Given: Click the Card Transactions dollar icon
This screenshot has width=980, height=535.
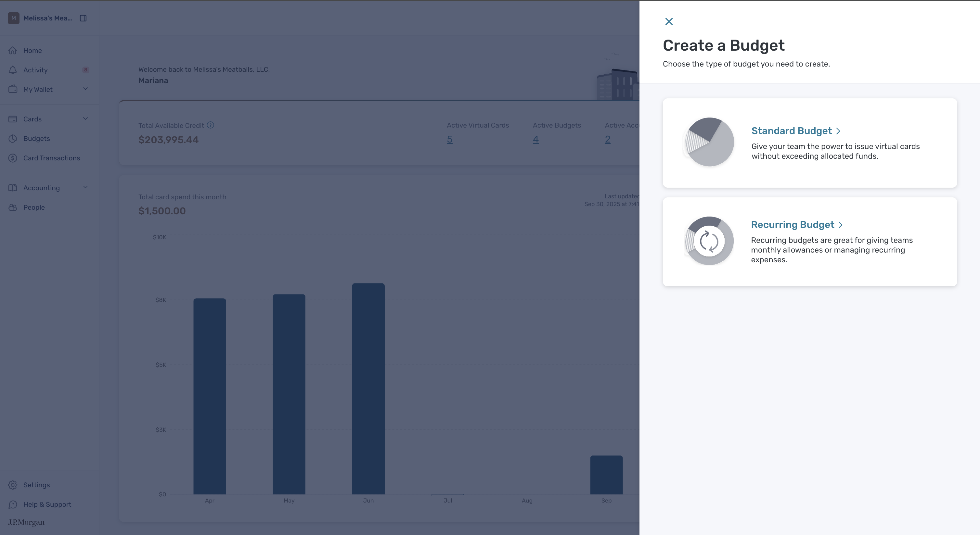Looking at the screenshot, I should click(x=13, y=158).
